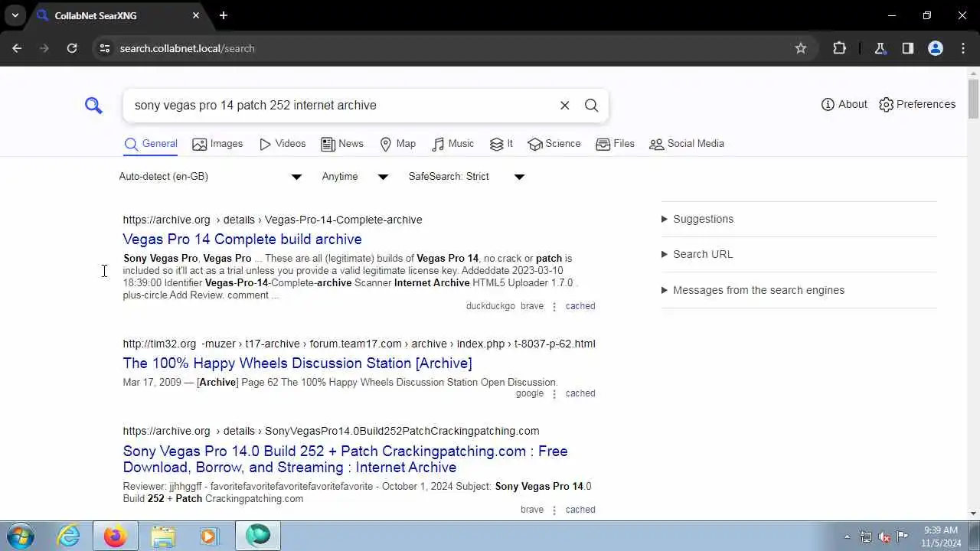Open Preferences
The width and height of the screenshot is (980, 551).
[x=917, y=104]
